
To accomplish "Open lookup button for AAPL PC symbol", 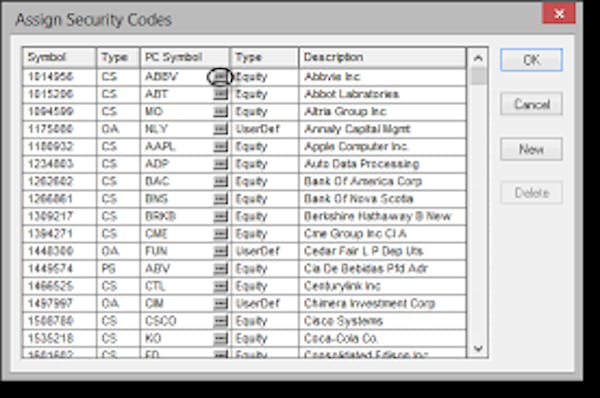I will click(x=220, y=147).
